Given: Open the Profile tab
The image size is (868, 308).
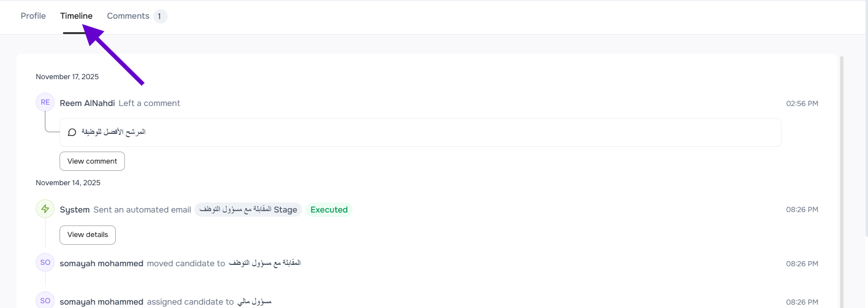Looking at the screenshot, I should pyautogui.click(x=33, y=16).
